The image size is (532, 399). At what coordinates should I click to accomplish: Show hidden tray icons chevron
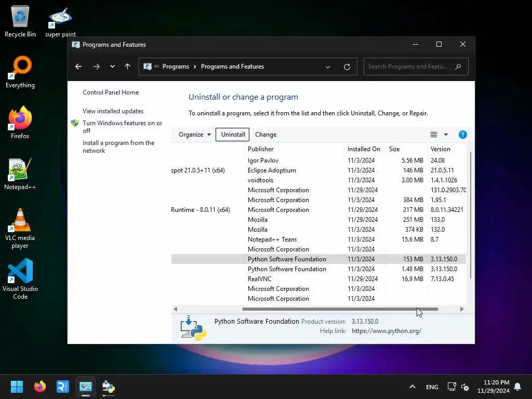(x=412, y=387)
